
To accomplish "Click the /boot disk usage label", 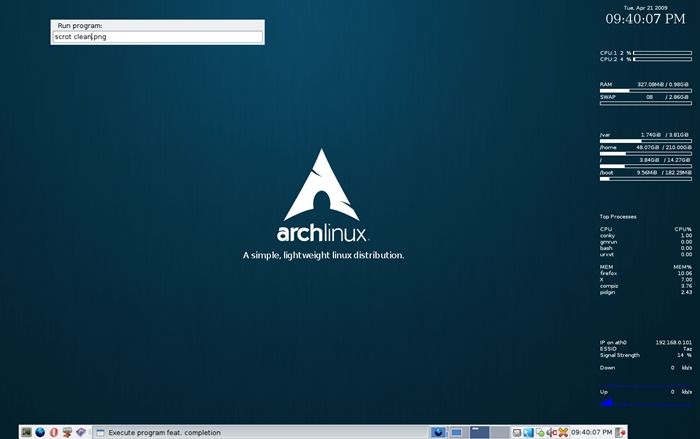I will point(607,172).
